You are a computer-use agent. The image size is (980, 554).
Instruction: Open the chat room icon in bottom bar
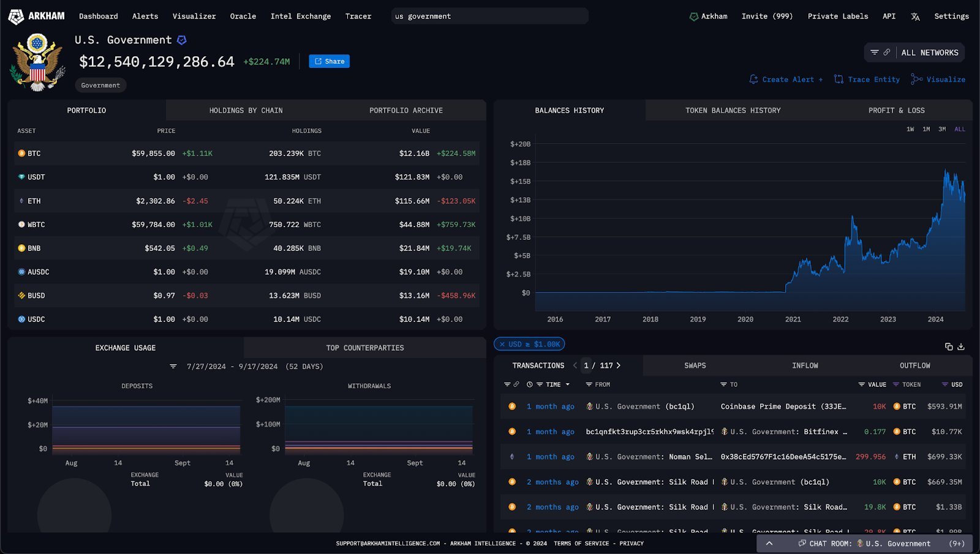click(802, 544)
